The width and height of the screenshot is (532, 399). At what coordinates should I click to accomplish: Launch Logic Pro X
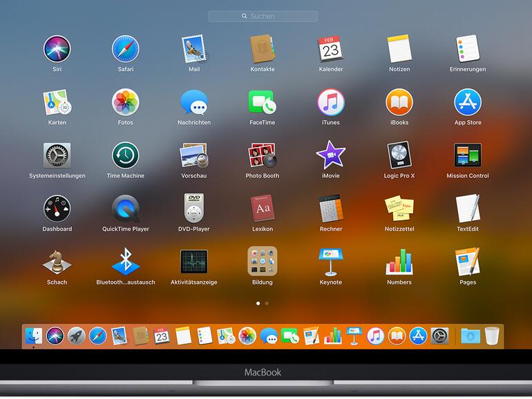[x=399, y=155]
